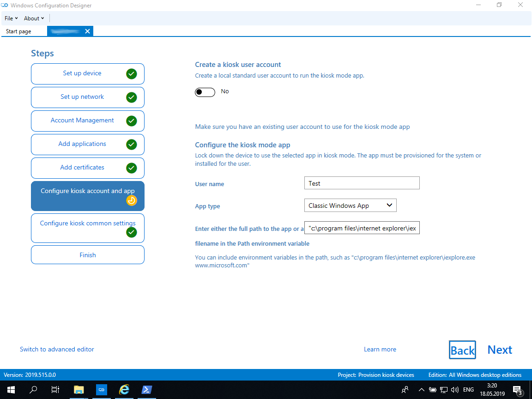532x399 pixels.
Task: Go to the Finish step
Action: click(x=88, y=255)
